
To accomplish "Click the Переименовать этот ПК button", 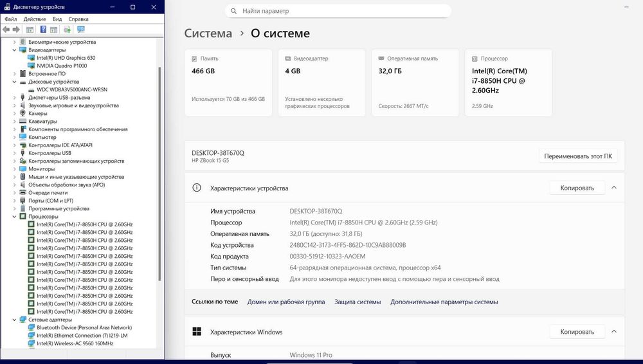I will point(578,156).
